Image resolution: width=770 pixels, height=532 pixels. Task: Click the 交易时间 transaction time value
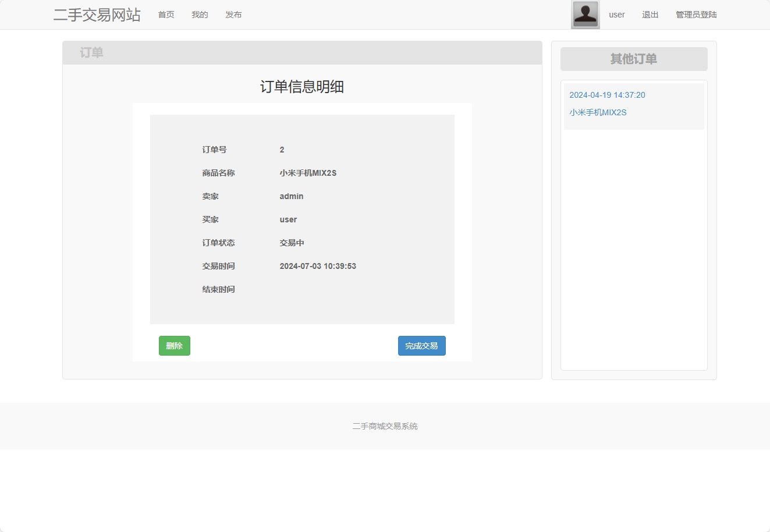coord(318,266)
